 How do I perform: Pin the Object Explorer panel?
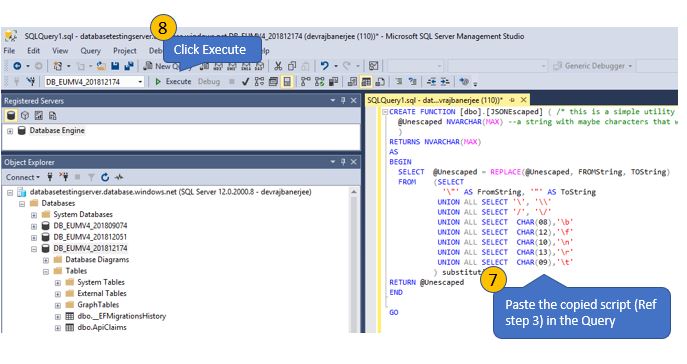tap(343, 162)
